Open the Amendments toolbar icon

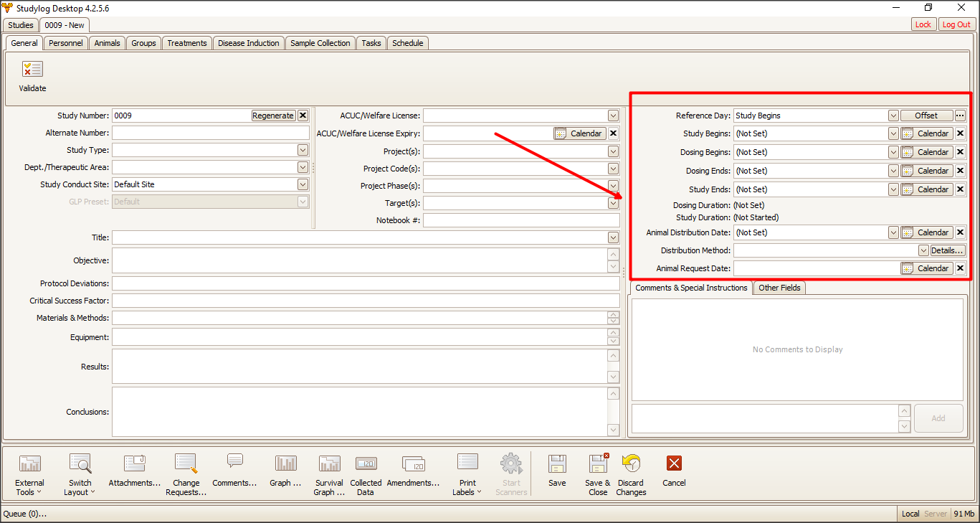[x=414, y=463]
